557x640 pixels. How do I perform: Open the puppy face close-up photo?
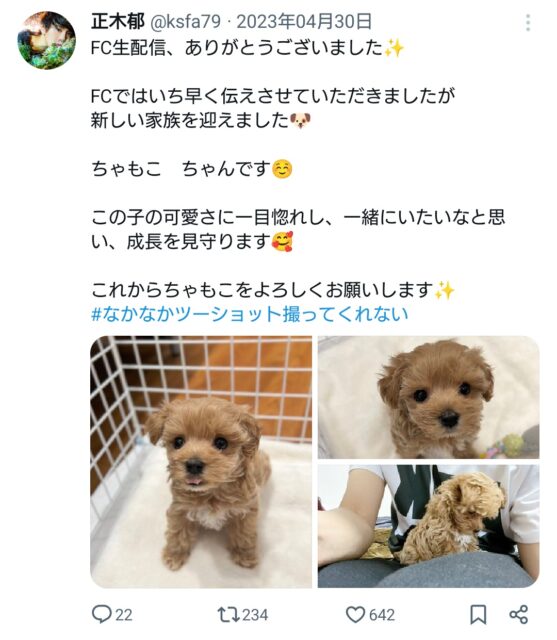428,397
